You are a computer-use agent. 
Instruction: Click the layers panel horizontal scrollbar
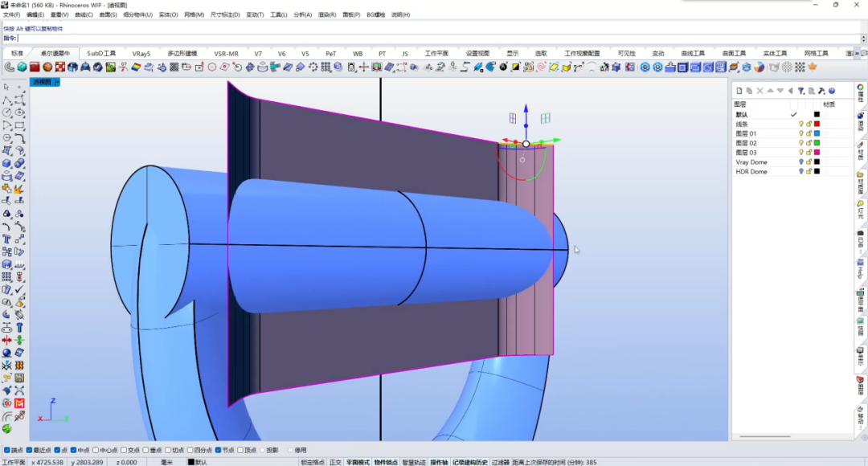[765, 436]
